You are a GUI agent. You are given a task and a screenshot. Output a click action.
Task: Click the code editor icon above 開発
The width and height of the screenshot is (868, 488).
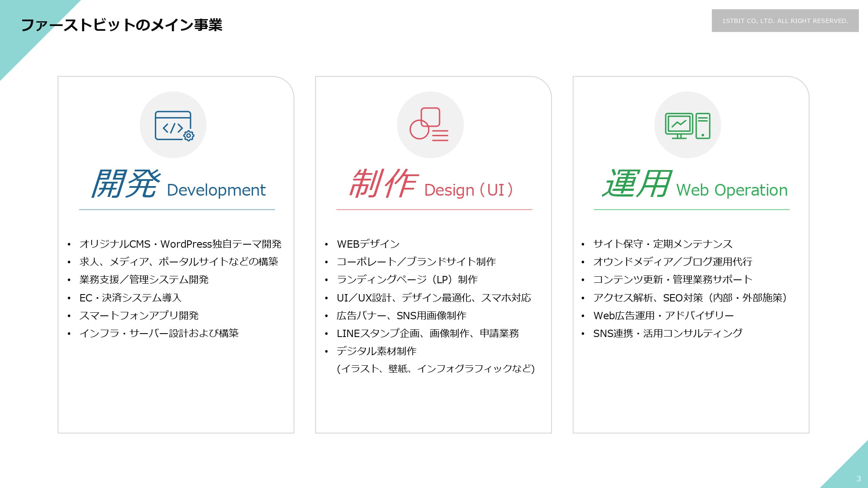tap(174, 124)
